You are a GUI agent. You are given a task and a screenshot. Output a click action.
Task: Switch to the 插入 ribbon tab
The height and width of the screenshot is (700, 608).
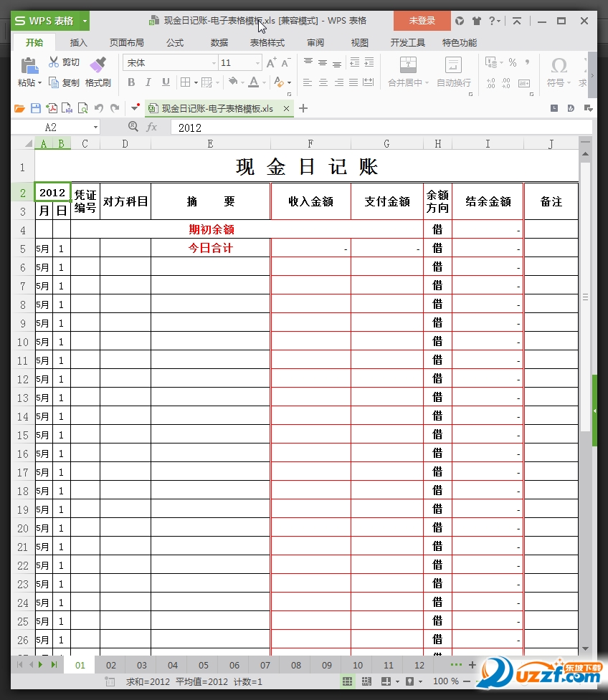(78, 42)
